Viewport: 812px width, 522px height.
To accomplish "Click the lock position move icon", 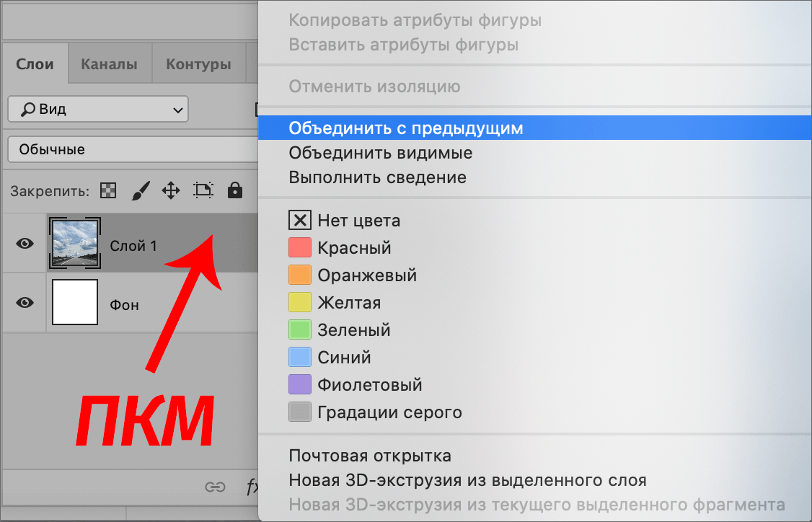I will pyautogui.click(x=171, y=190).
